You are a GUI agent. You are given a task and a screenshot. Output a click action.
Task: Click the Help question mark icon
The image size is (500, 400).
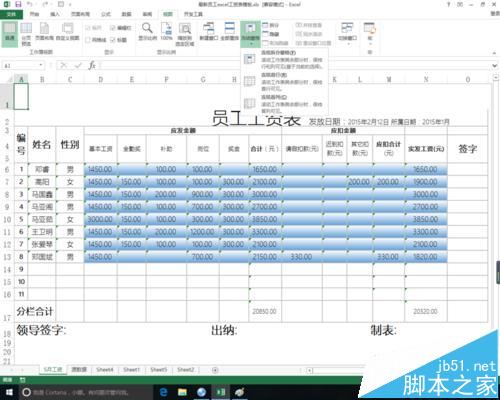449,4
